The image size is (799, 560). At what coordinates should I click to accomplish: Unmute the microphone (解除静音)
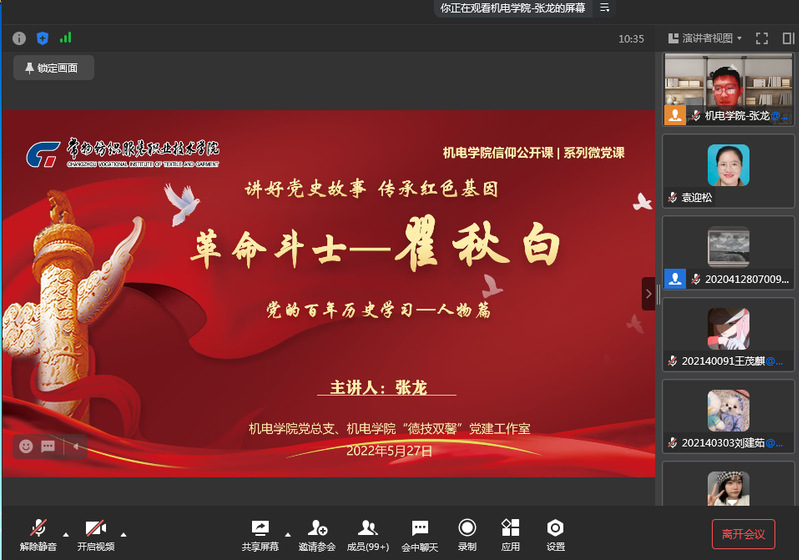click(38, 534)
